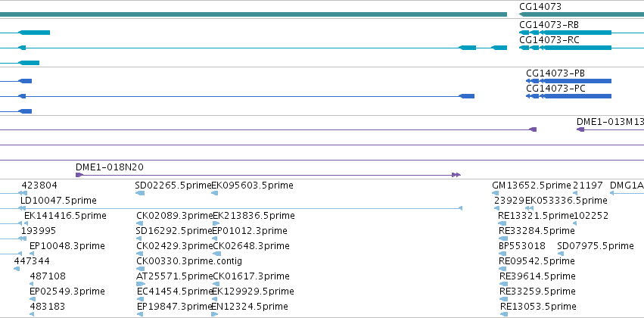
Task: Click the DME1-018N20 clone start arrow
Action: click(x=79, y=175)
